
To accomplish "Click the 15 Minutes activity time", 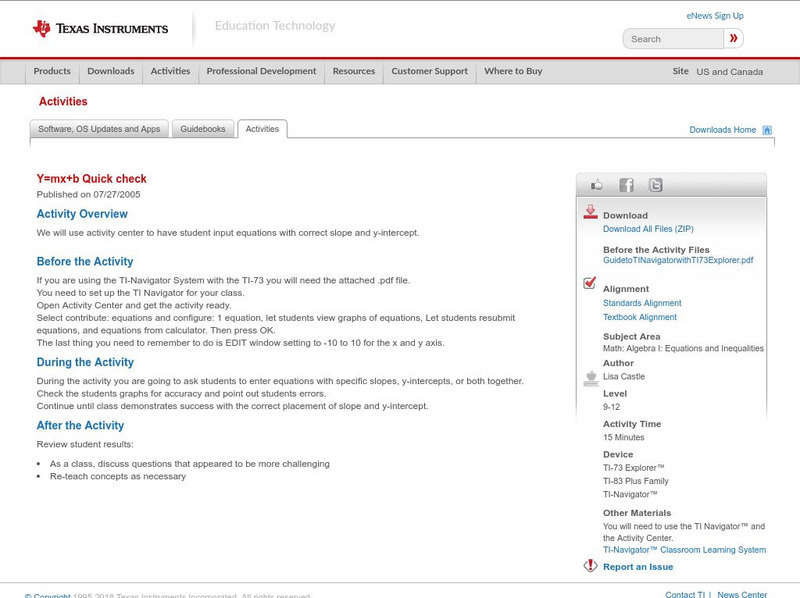I will 623,437.
